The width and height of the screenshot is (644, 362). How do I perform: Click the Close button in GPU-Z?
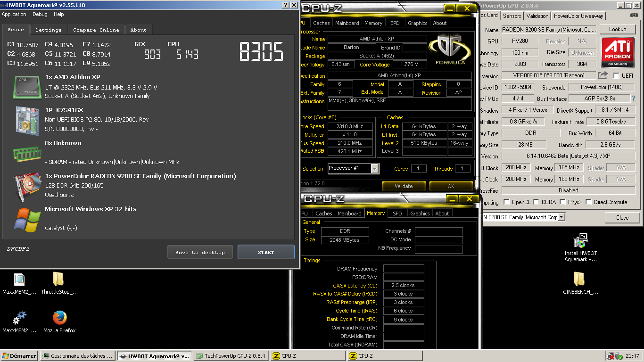click(622, 217)
